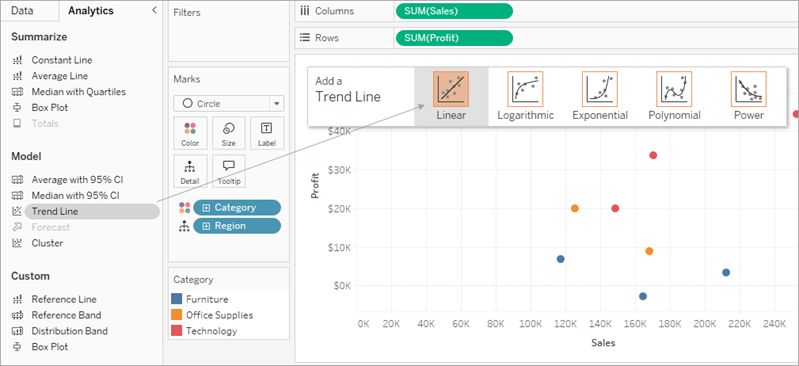Pick the Exponential trend line icon
799x366 pixels.
pos(599,89)
